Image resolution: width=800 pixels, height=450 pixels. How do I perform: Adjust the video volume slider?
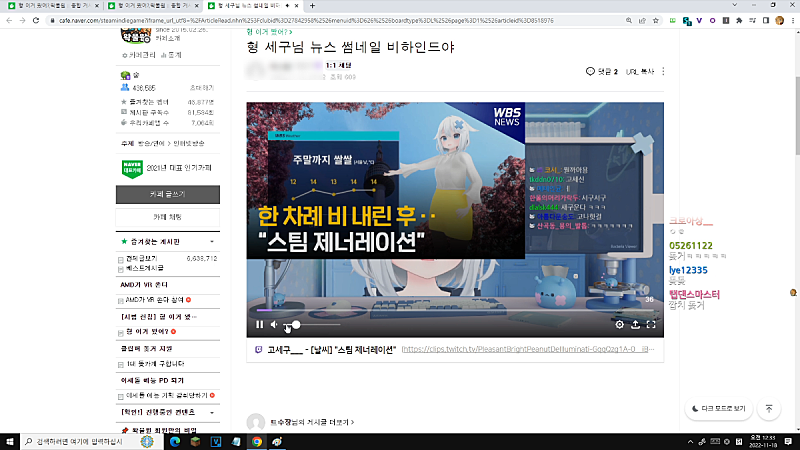(312, 324)
